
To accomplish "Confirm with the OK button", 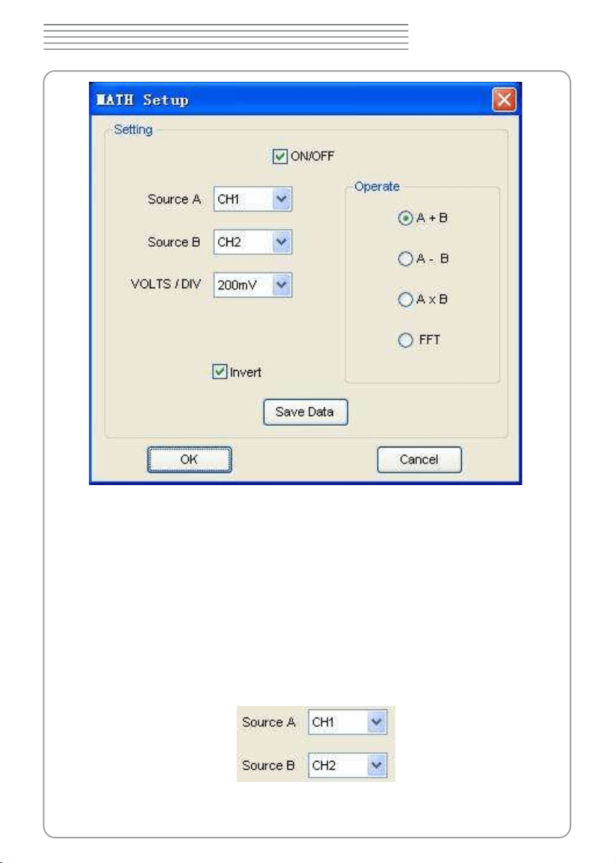I will (x=190, y=460).
